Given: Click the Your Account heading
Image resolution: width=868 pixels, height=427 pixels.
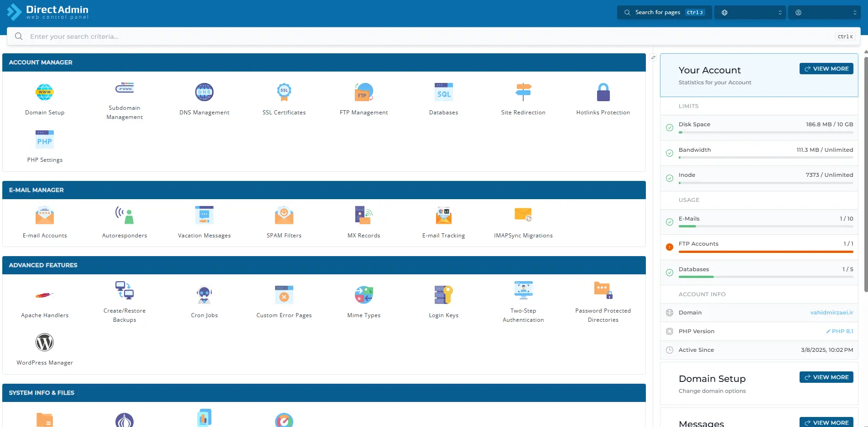Looking at the screenshot, I should coord(710,70).
